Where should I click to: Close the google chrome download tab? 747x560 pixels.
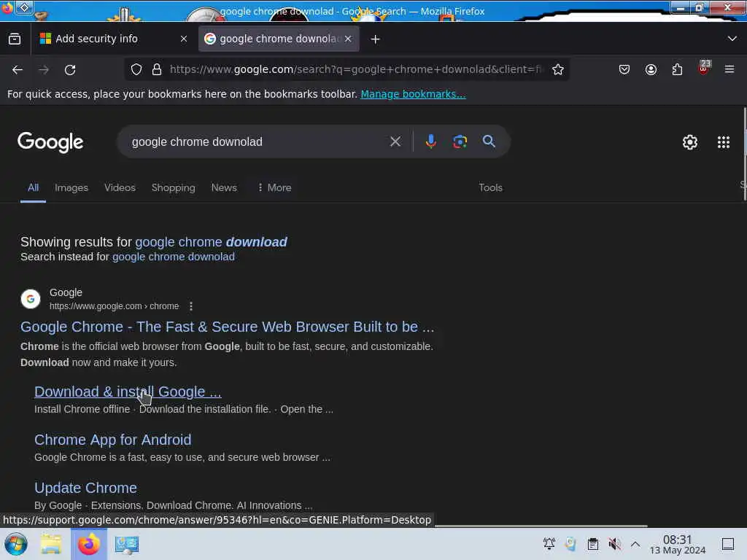(x=348, y=39)
